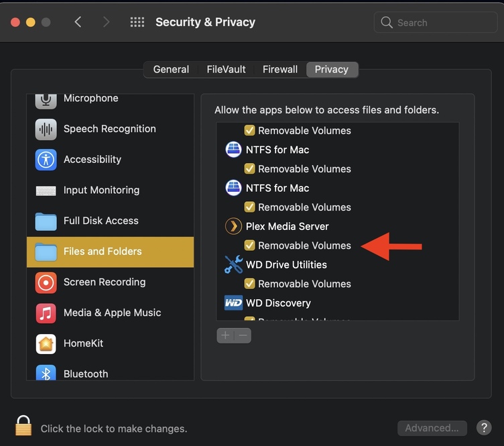Click the Advanced… button
The height and width of the screenshot is (446, 504).
432,428
